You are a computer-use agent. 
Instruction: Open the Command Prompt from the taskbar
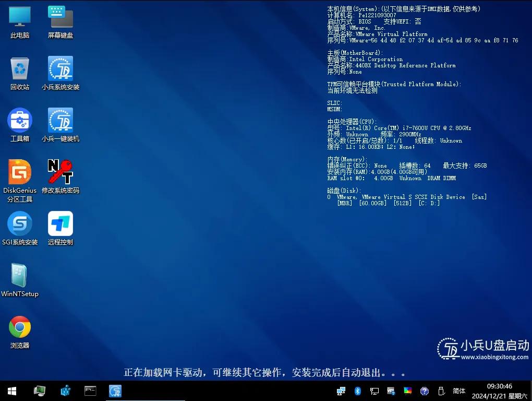pyautogui.click(x=90, y=391)
